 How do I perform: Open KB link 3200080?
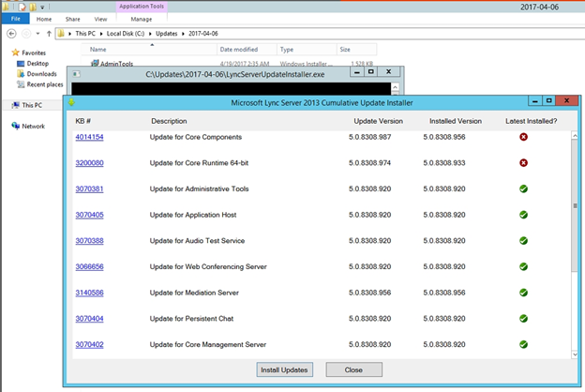pyautogui.click(x=89, y=163)
